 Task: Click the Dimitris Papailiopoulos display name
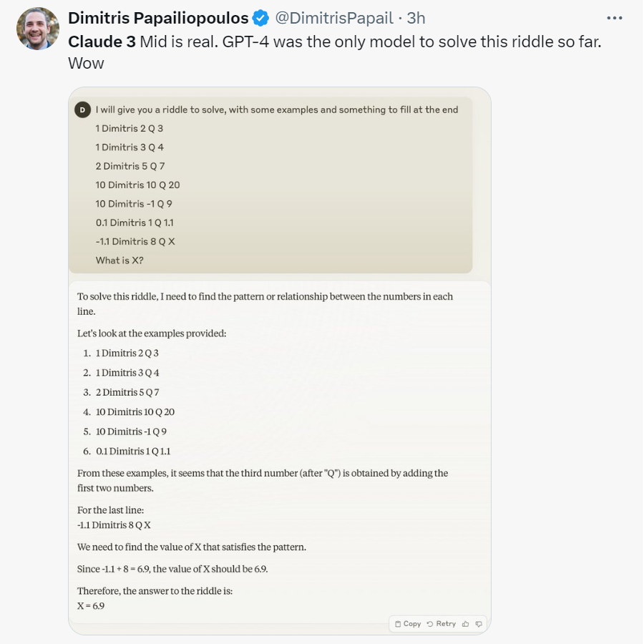(x=158, y=18)
